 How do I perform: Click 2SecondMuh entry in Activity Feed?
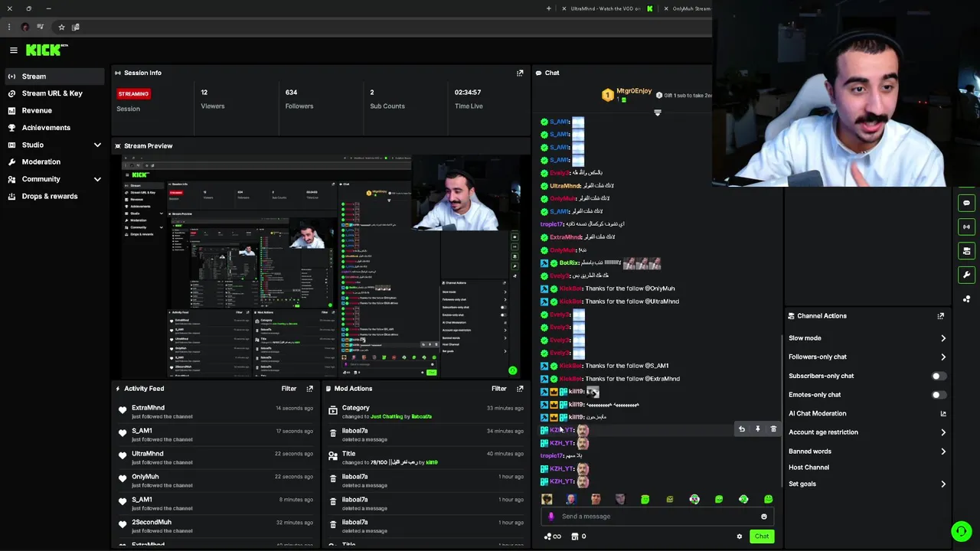coord(216,527)
